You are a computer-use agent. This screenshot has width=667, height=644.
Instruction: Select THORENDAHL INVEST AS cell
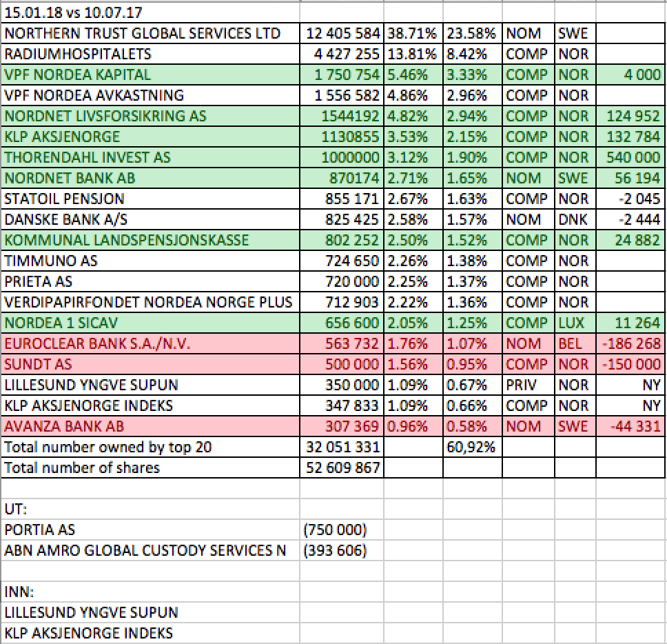(150, 157)
